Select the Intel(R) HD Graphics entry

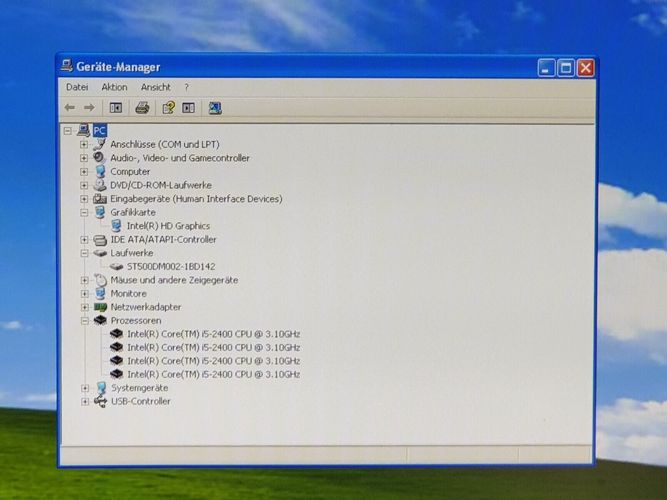168,226
